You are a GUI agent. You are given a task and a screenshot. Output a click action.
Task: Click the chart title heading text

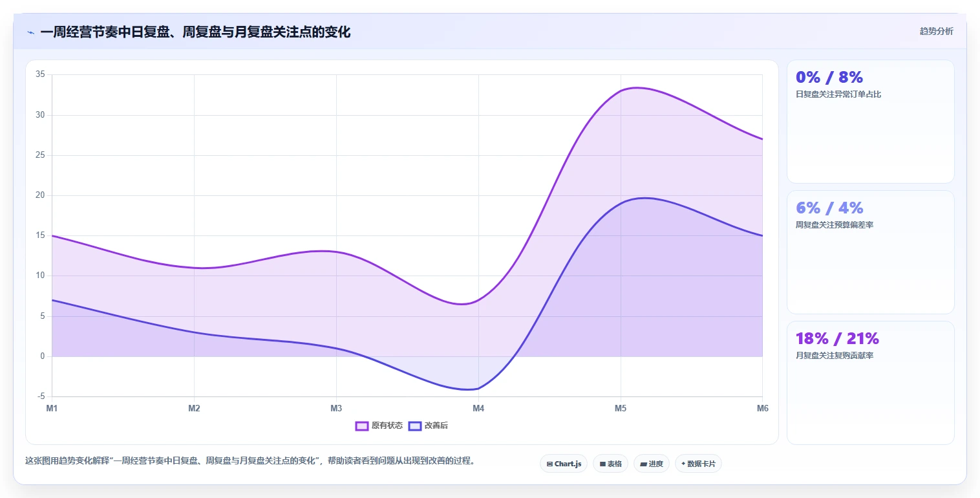click(x=195, y=32)
